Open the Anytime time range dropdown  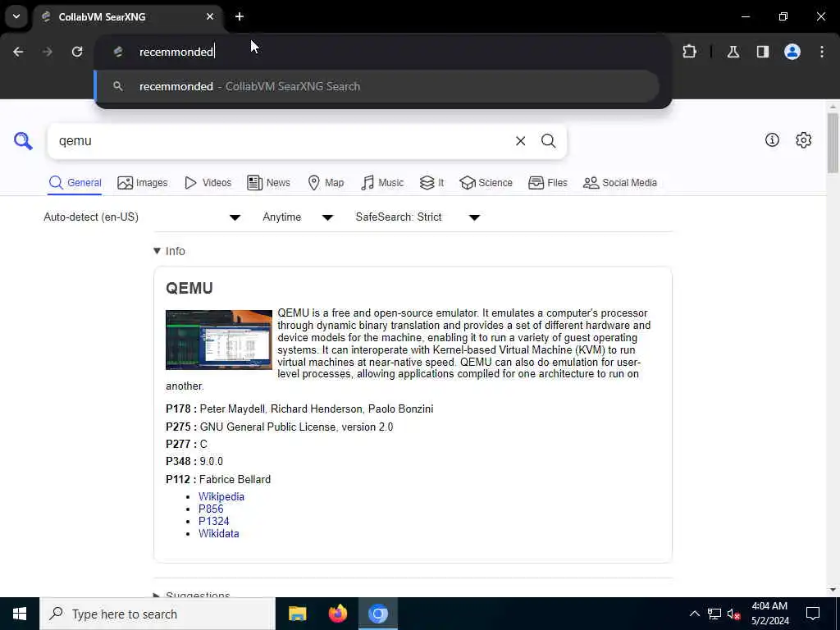point(298,217)
